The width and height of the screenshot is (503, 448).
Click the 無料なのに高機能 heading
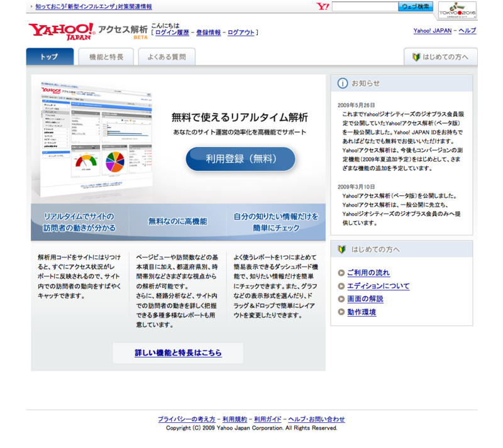(178, 221)
